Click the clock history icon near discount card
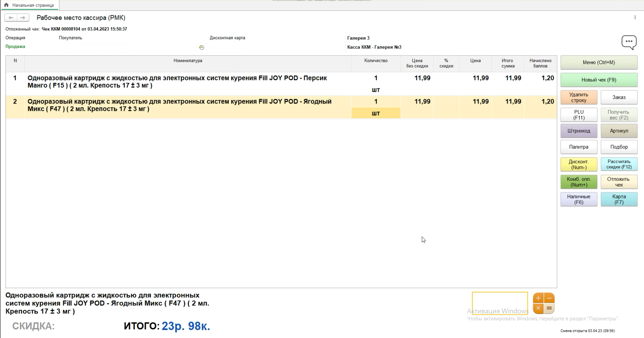This screenshot has height=338, width=644. (x=201, y=48)
